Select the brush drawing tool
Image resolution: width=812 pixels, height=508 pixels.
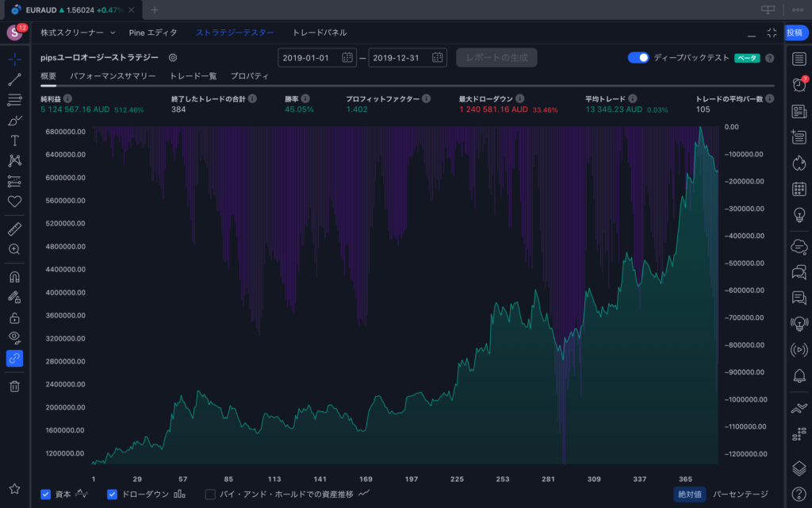coord(14,121)
